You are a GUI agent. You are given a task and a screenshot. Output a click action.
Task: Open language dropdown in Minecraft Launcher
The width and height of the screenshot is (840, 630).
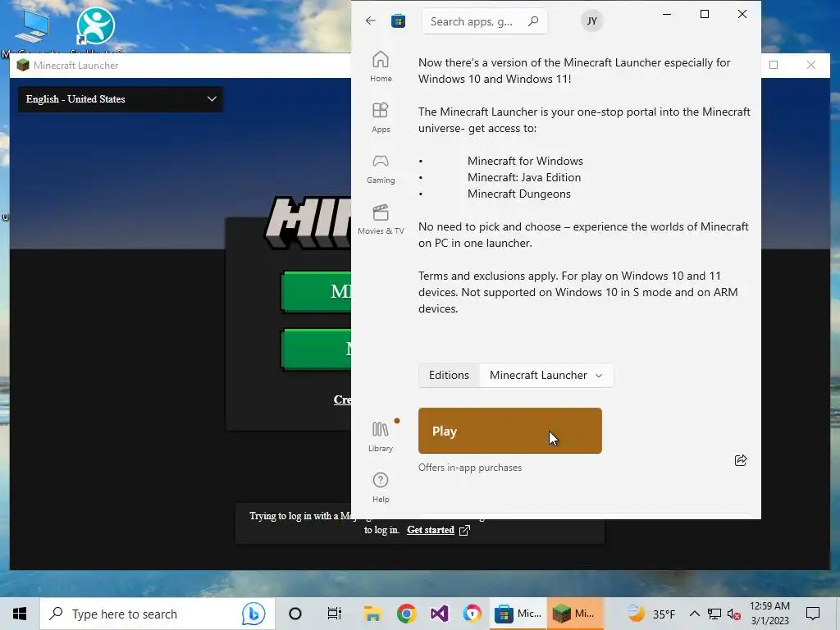pos(121,99)
